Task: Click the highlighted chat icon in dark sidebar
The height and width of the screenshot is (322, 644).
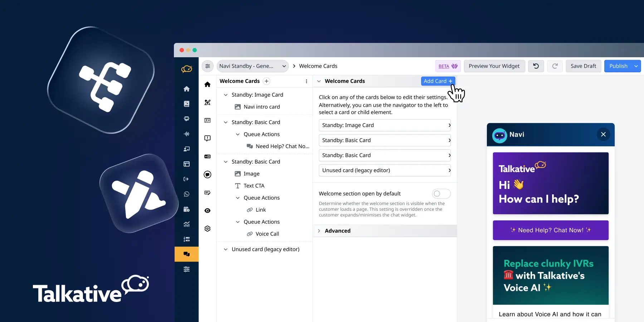Action: click(x=186, y=254)
